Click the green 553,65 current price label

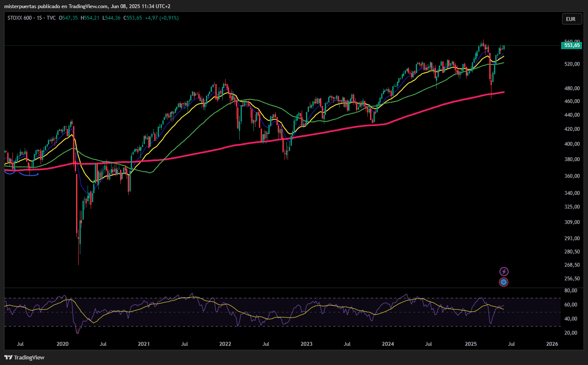click(572, 45)
